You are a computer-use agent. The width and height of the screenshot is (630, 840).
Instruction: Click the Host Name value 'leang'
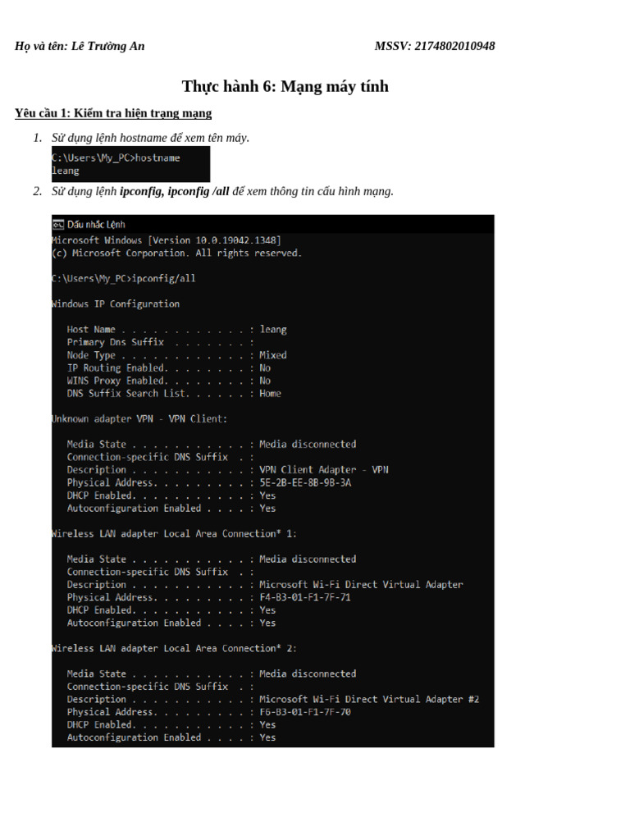coord(273,330)
